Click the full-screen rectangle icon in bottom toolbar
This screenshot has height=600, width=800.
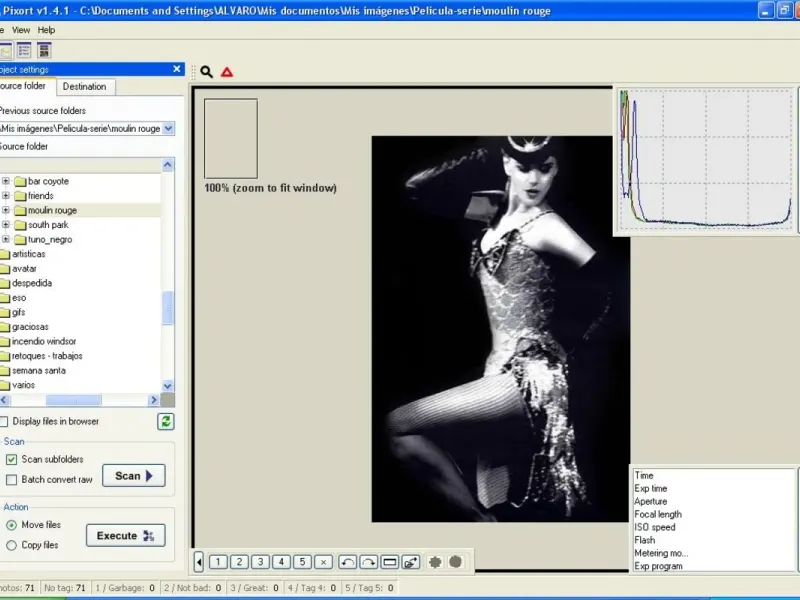[x=389, y=562]
